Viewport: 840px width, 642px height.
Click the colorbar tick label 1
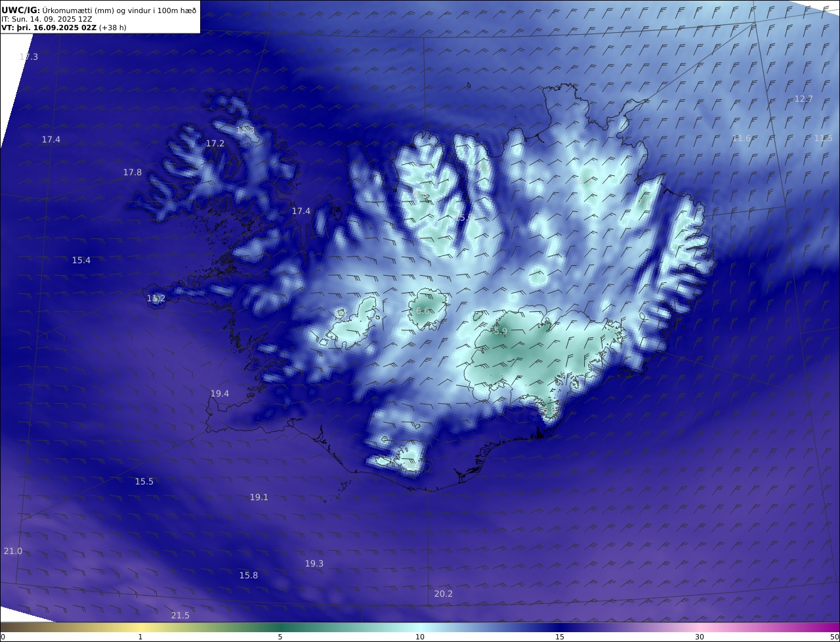[x=140, y=637]
